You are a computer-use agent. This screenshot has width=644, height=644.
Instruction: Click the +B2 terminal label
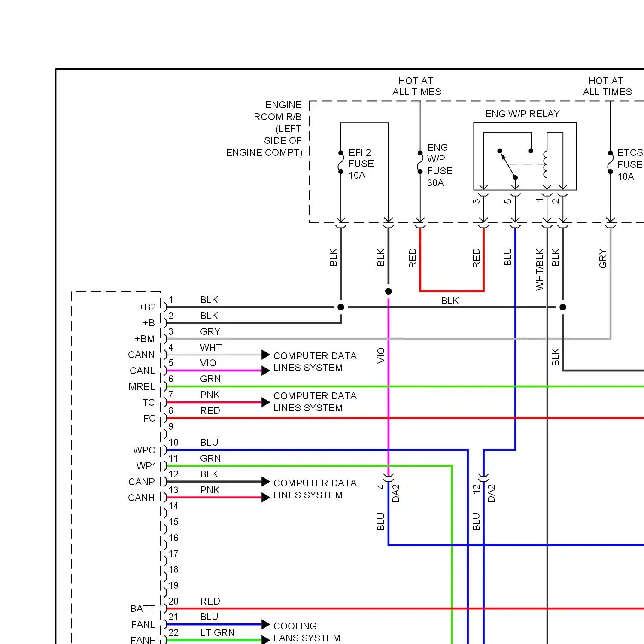147,307
